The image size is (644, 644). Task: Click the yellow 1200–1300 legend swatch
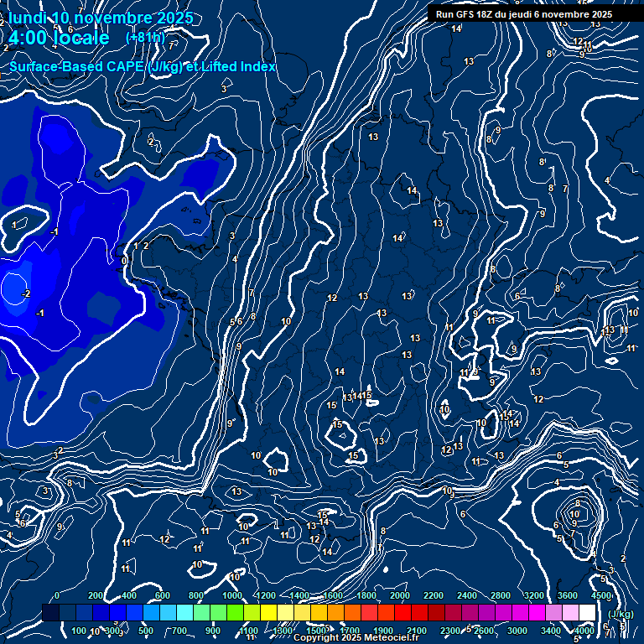pos(268,612)
